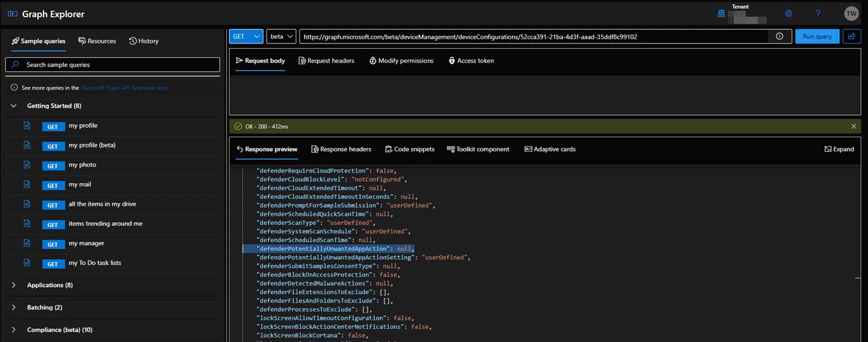Expand the Batching (2) section
Image resolution: width=868 pixels, height=342 pixels.
click(x=14, y=307)
